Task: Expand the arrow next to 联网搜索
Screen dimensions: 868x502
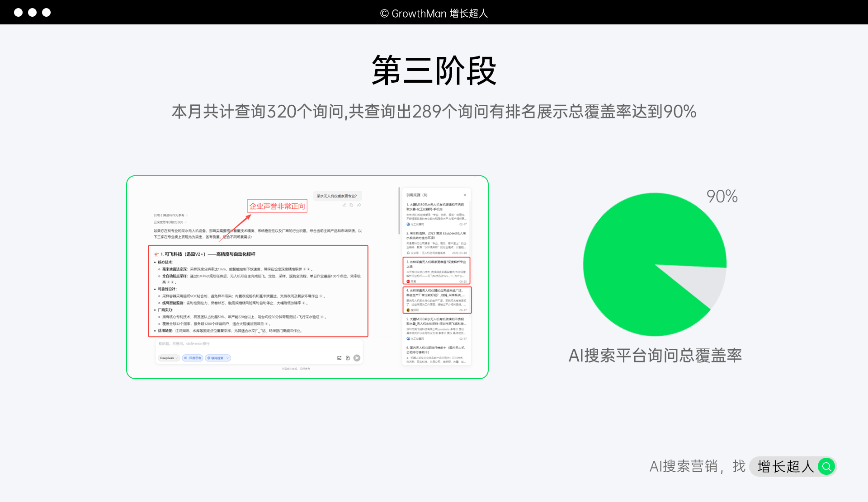Action: [227, 358]
